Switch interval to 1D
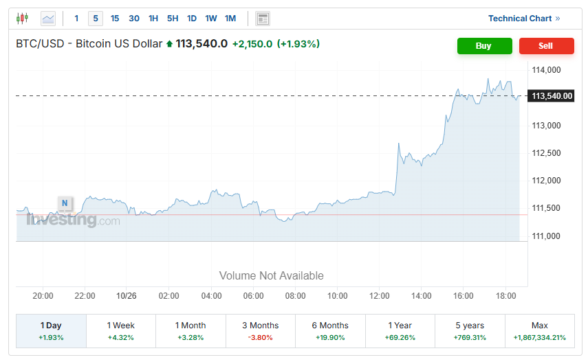This screenshot has height=364, width=588. coord(192,19)
